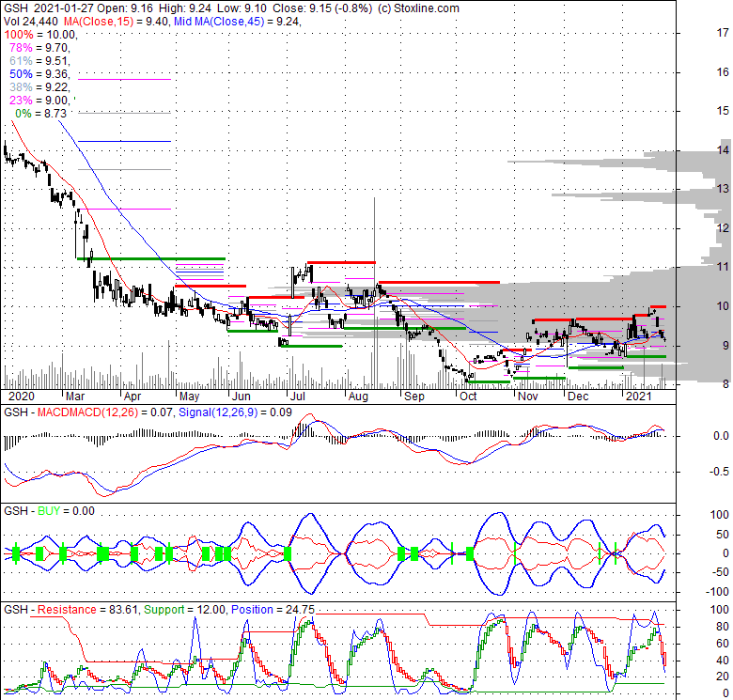Click the 'BUY = 0.00' indicator label

(x=66, y=511)
